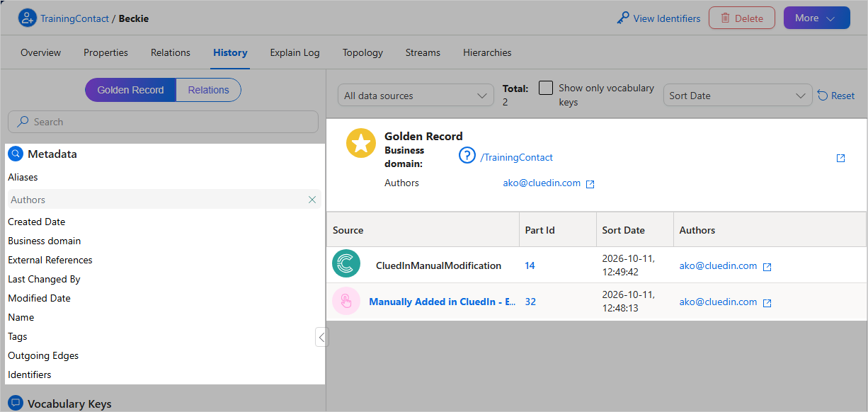Select Tags metadata item
The image size is (868, 412).
pyautogui.click(x=18, y=336)
